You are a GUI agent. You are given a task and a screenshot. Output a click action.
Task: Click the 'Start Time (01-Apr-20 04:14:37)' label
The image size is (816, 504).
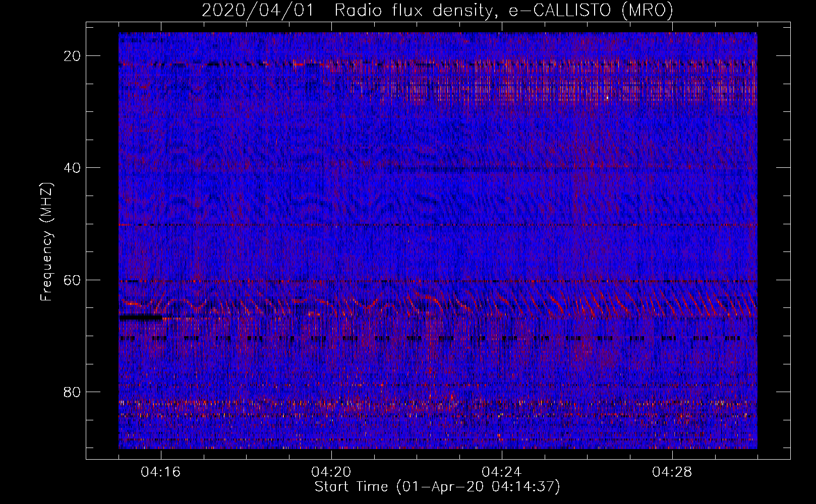tap(437, 487)
